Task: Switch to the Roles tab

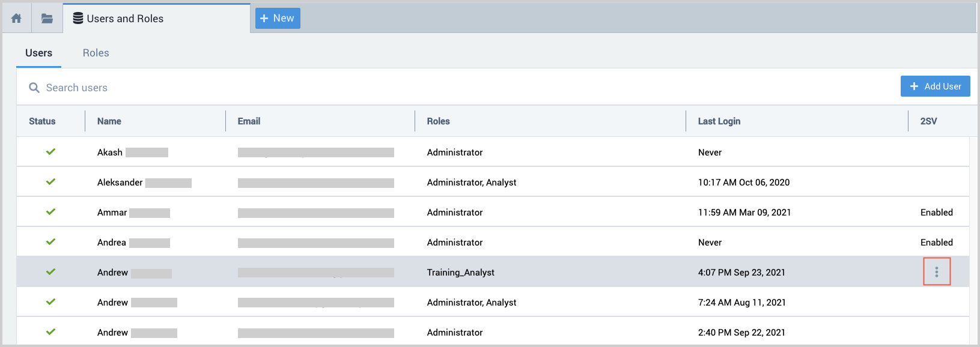Action: pyautogui.click(x=96, y=53)
